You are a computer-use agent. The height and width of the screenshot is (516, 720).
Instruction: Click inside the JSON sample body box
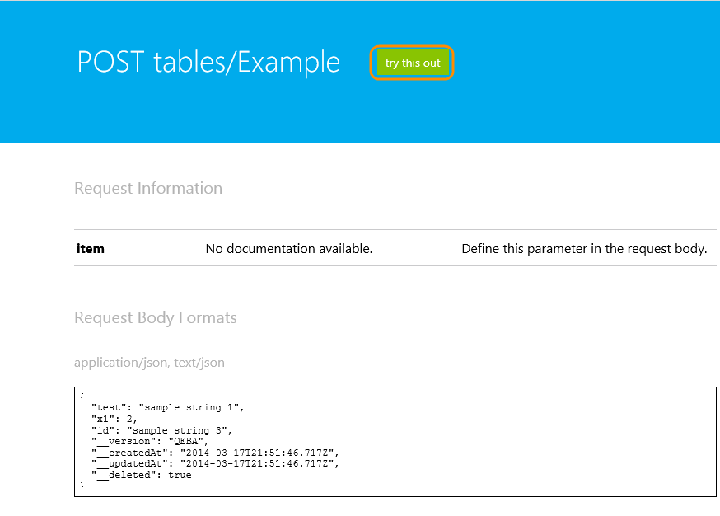pyautogui.click(x=395, y=442)
